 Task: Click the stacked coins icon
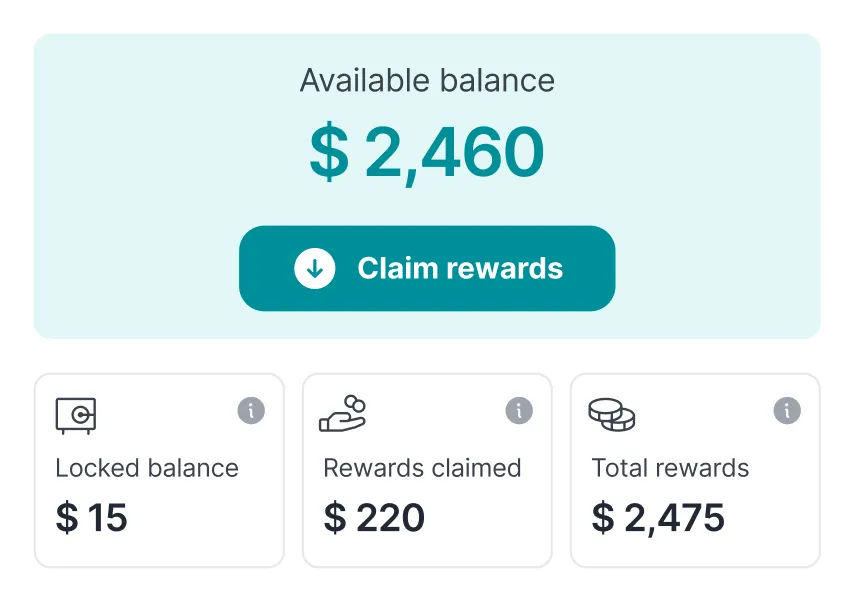[x=611, y=414]
